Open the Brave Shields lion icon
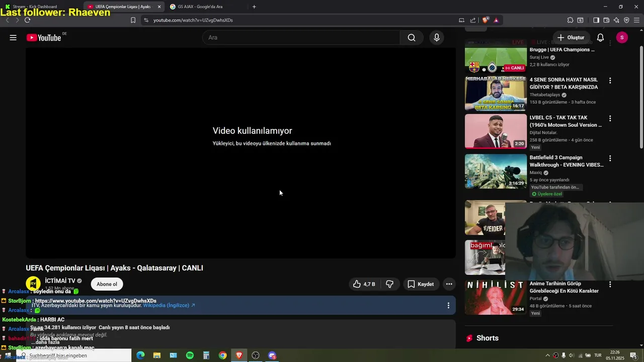This screenshot has height=362, width=644. click(485, 20)
